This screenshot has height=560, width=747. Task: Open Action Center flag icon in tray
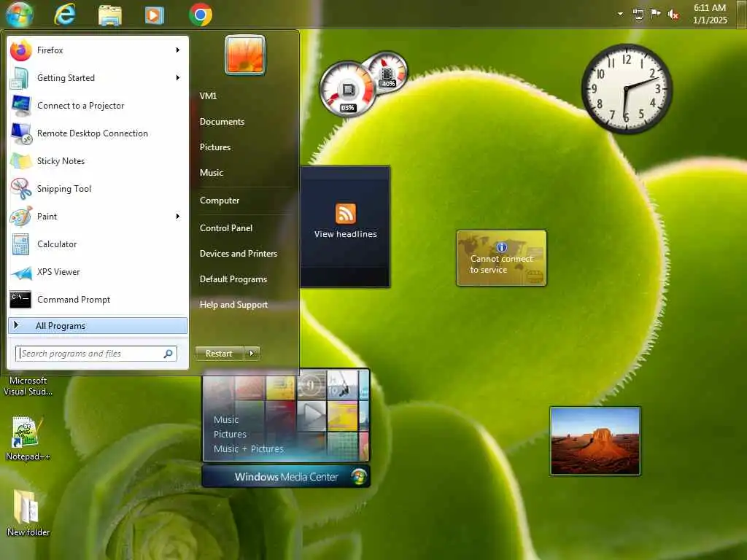(656, 14)
